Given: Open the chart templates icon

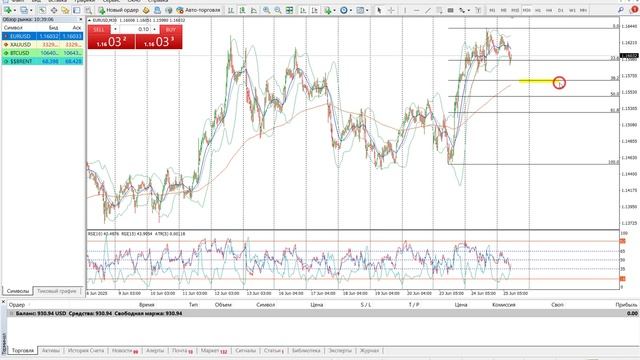Looking at the screenshot, I should (360, 10).
